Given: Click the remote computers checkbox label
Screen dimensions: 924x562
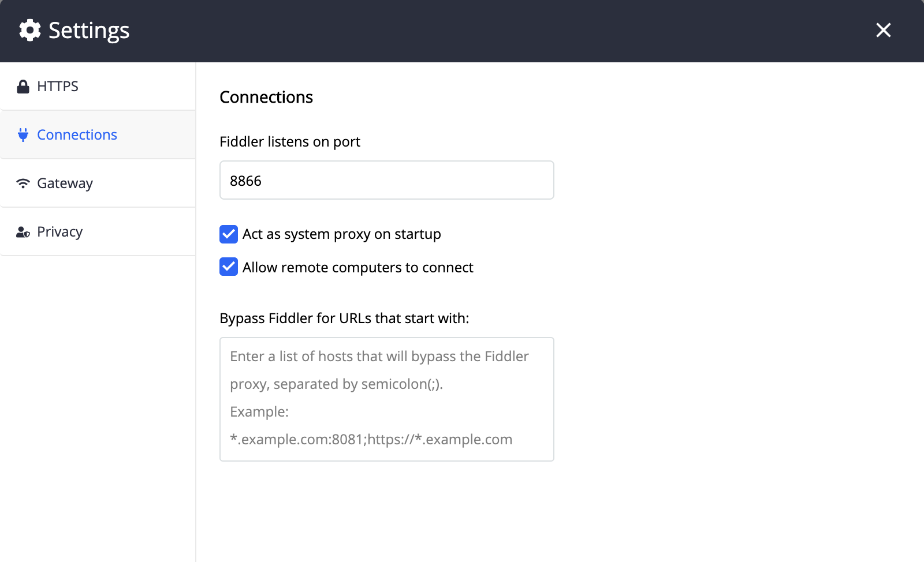Looking at the screenshot, I should (357, 267).
